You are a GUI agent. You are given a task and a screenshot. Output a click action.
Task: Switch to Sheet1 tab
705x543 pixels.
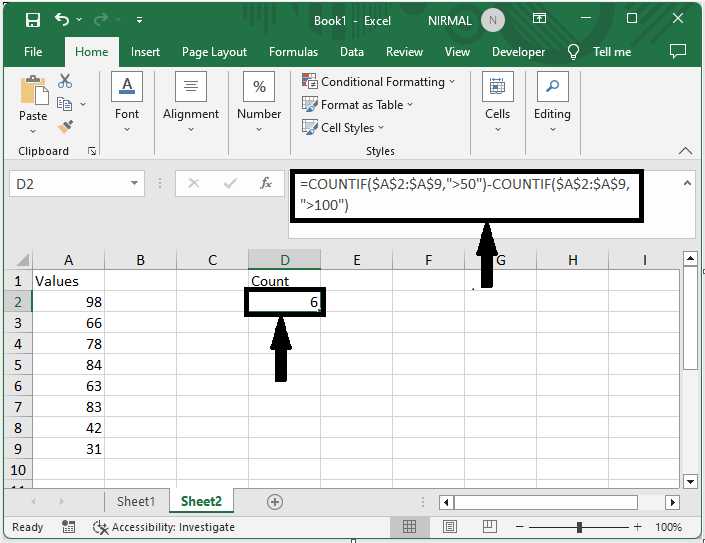pos(136,501)
